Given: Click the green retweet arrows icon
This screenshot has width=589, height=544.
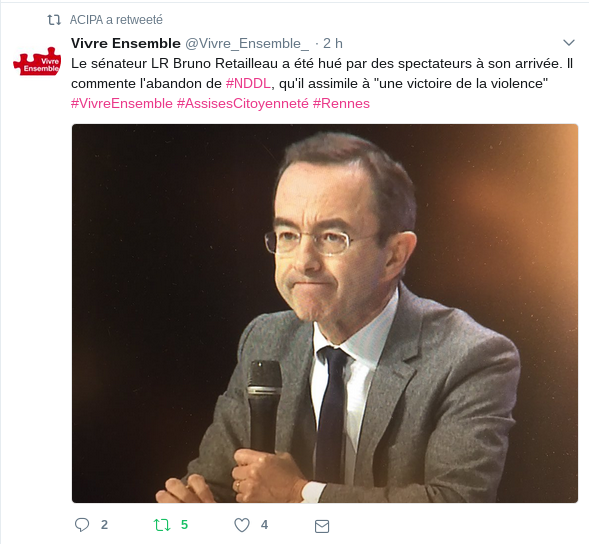Looking at the screenshot, I should tap(162, 525).
